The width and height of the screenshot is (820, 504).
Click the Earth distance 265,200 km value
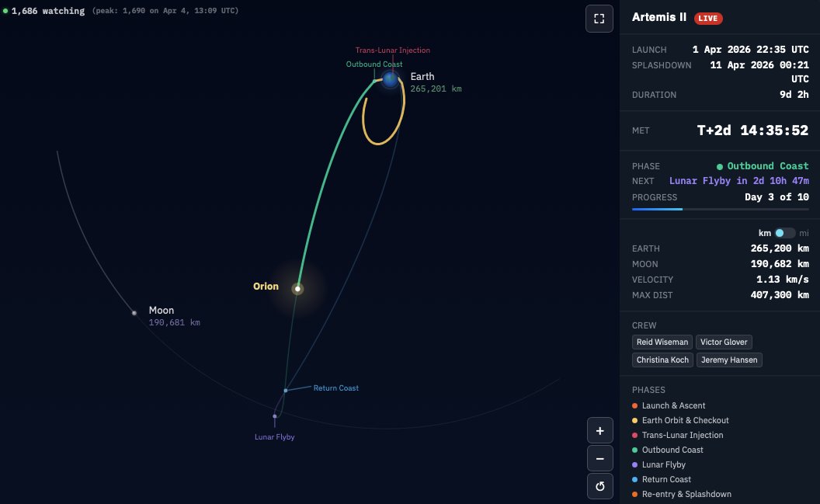779,249
